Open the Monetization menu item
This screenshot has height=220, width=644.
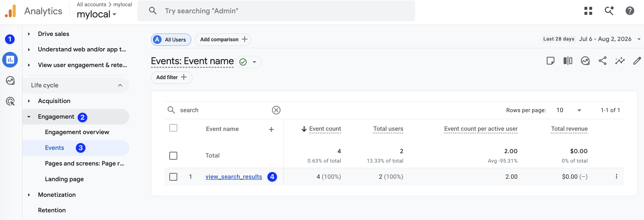coord(57,195)
